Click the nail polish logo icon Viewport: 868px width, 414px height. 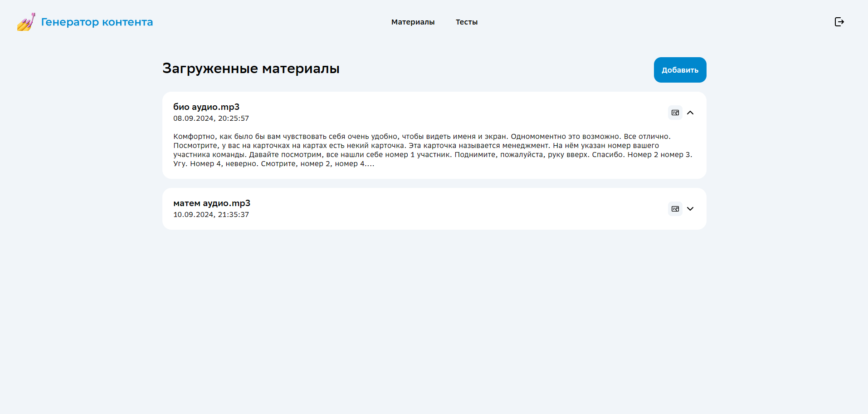(x=26, y=22)
